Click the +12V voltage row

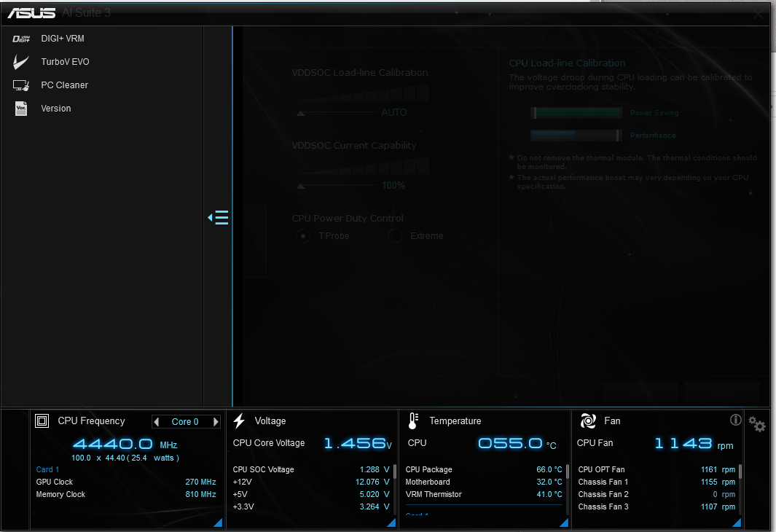click(311, 482)
